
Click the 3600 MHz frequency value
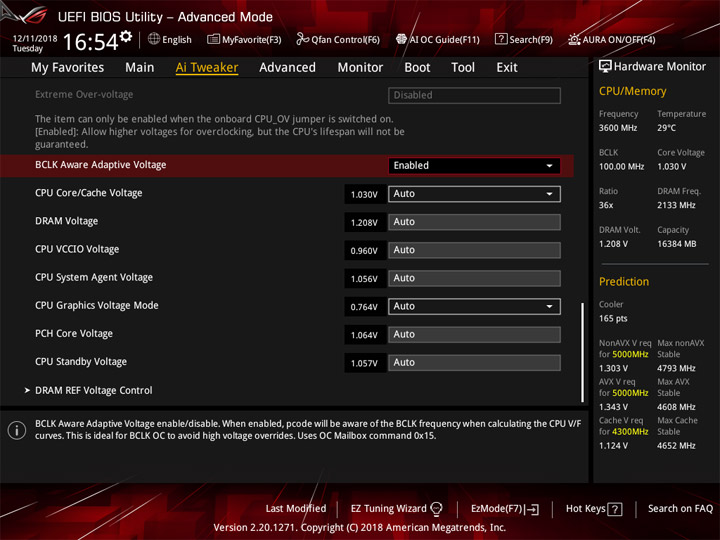point(618,128)
